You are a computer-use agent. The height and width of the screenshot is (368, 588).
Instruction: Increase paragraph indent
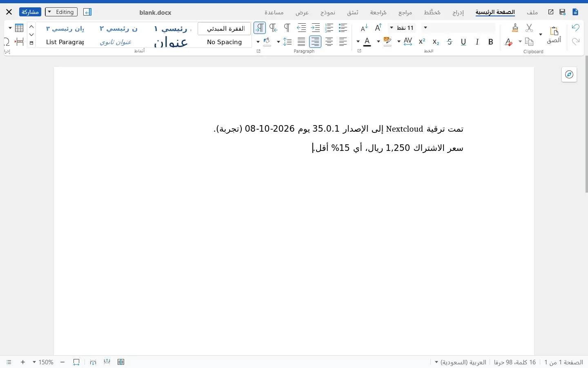[315, 28]
